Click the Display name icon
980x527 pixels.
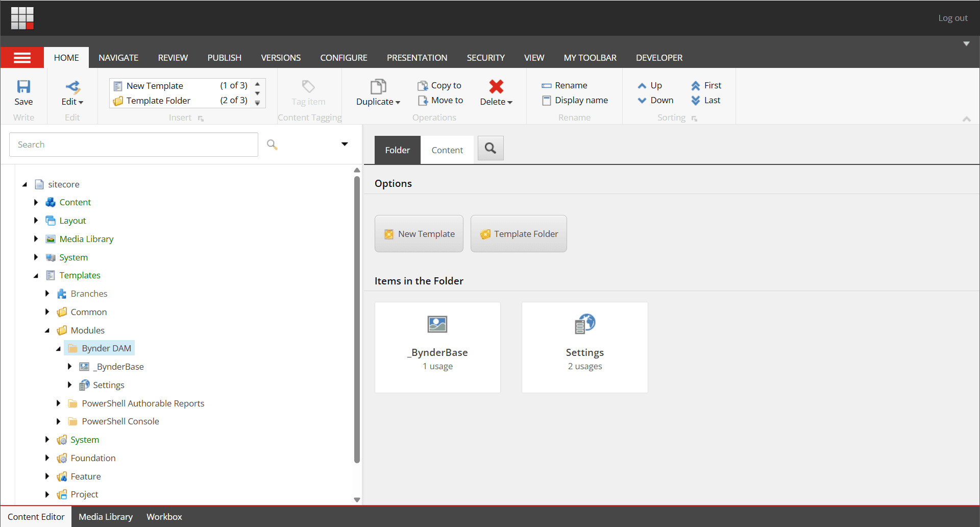(546, 100)
